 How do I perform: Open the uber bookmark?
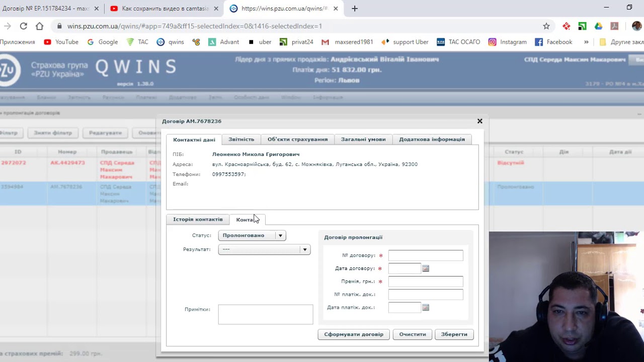pos(260,42)
